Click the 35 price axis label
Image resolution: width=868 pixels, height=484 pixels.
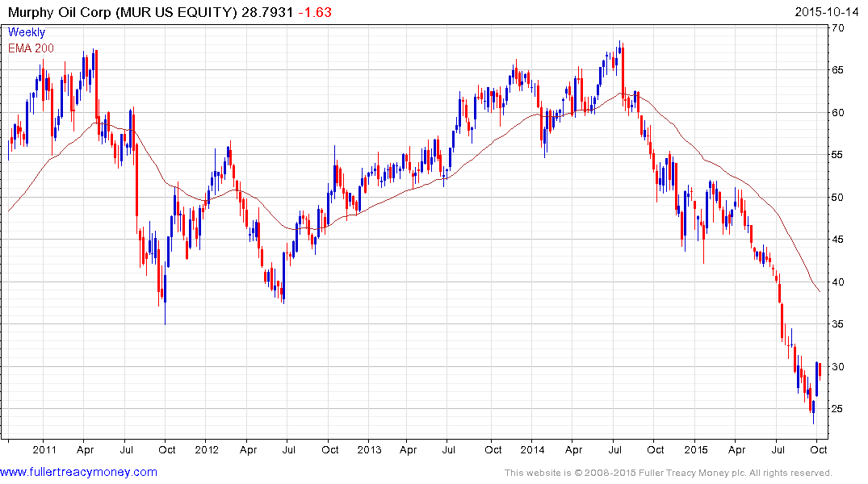coord(837,323)
